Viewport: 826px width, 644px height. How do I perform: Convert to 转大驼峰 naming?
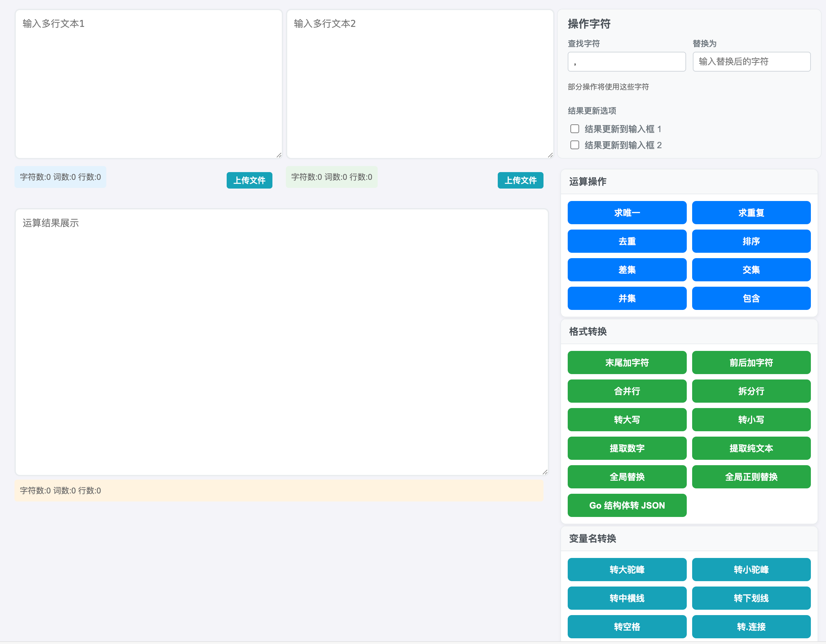pyautogui.click(x=627, y=569)
